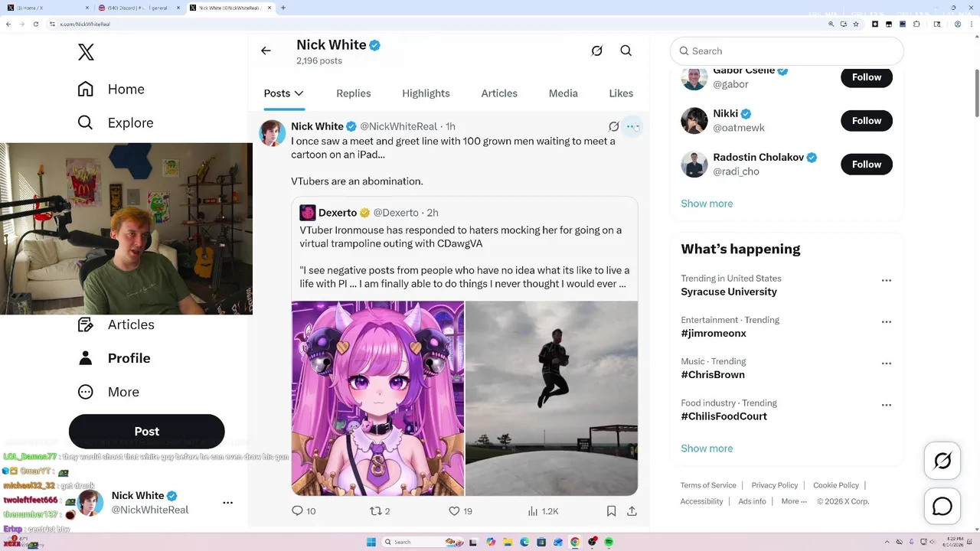Click the profile header search icon
The width and height of the screenshot is (980, 551).
pos(626,51)
